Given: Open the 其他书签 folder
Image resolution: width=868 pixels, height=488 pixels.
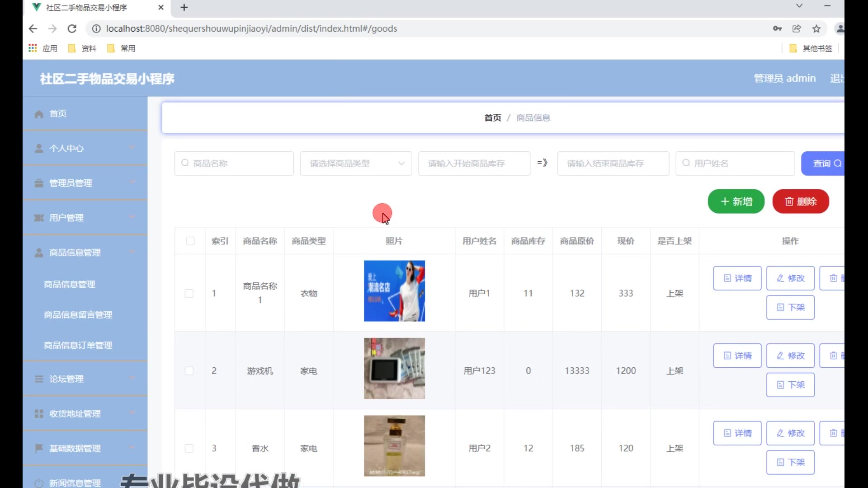Looking at the screenshot, I should (x=811, y=48).
